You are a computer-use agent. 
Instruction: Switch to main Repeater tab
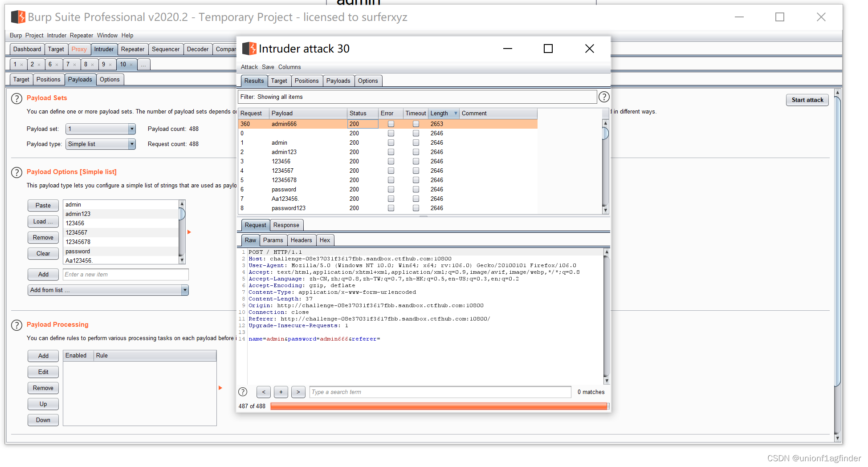133,49
